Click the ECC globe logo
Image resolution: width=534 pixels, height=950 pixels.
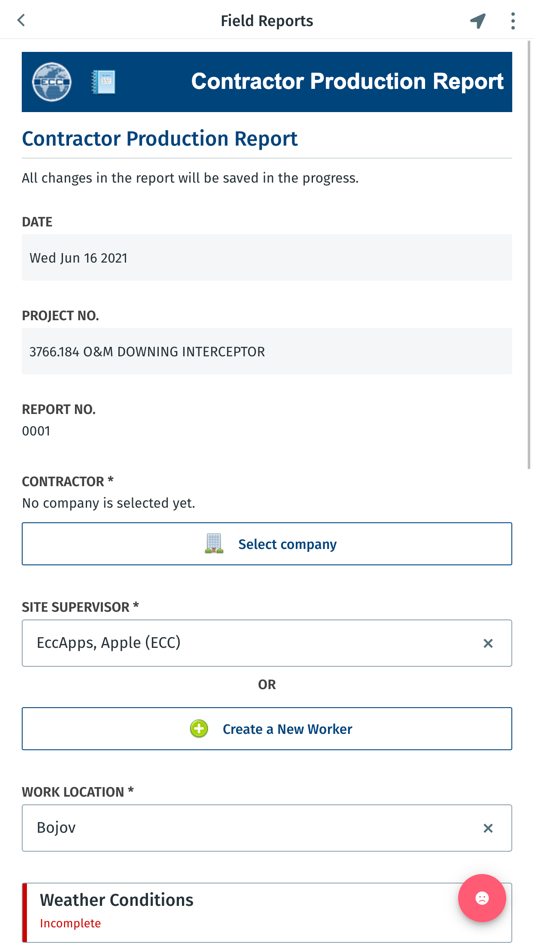pos(52,82)
